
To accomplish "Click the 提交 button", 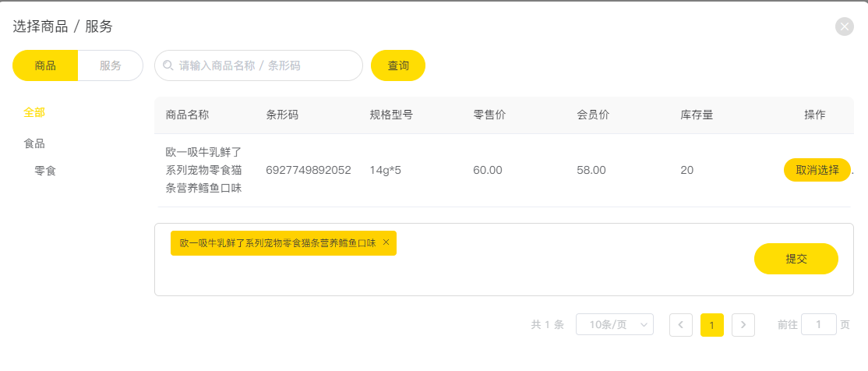I will click(x=796, y=259).
